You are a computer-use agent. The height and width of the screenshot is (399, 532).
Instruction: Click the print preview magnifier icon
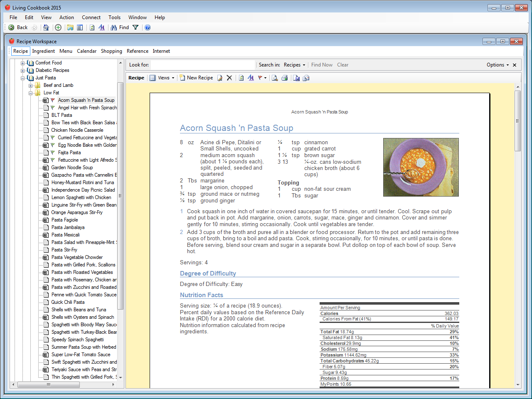(x=275, y=78)
